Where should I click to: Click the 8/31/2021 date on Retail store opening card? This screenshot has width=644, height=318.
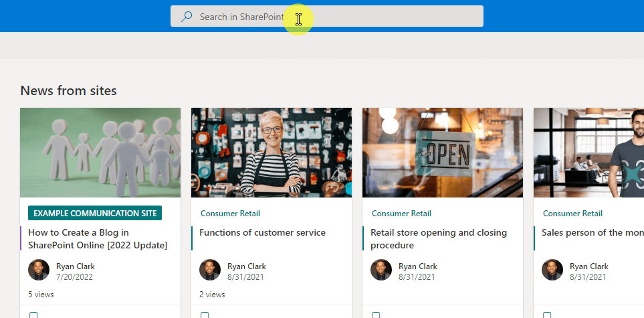click(417, 277)
